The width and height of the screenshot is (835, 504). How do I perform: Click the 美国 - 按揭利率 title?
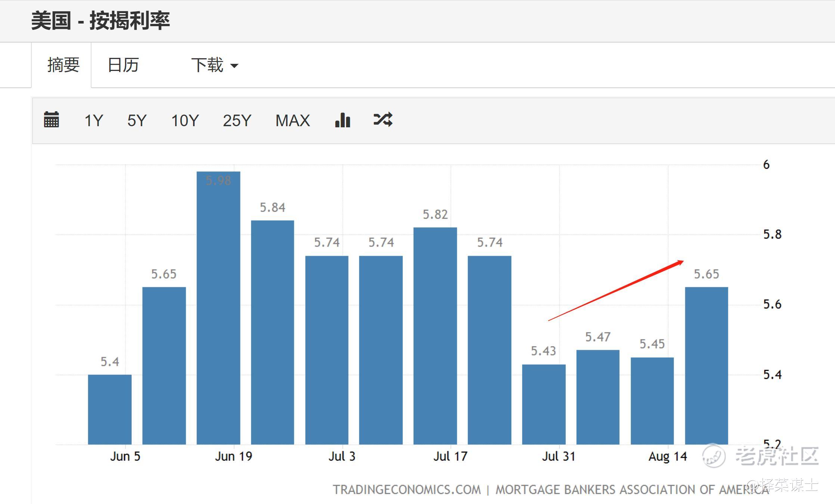(x=100, y=21)
